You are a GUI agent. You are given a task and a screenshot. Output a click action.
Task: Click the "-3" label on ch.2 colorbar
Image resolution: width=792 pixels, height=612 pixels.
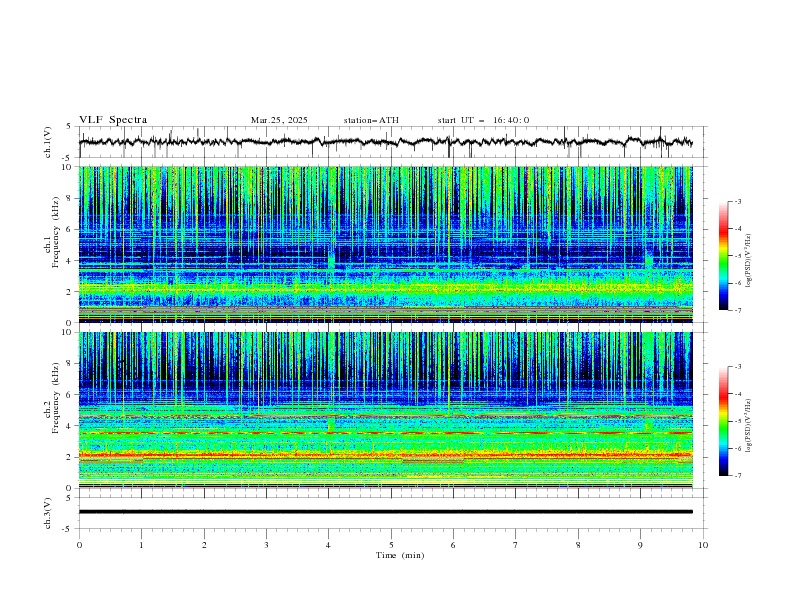pyautogui.click(x=737, y=367)
